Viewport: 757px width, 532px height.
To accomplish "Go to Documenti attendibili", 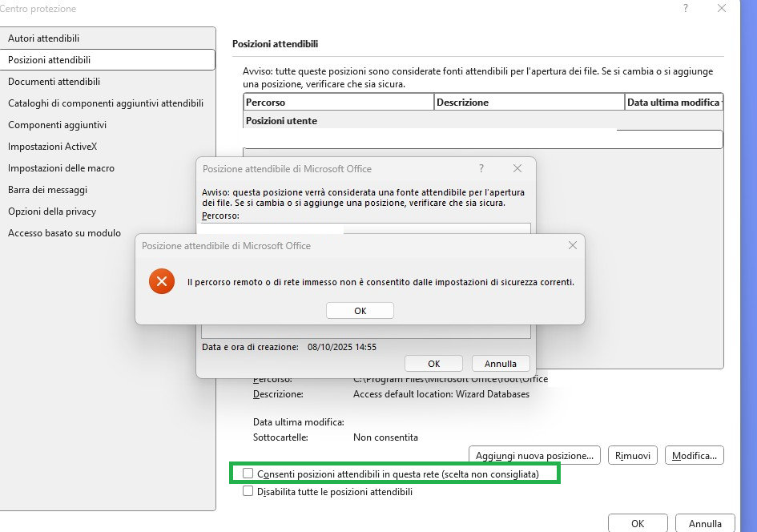I will pyautogui.click(x=107, y=82).
